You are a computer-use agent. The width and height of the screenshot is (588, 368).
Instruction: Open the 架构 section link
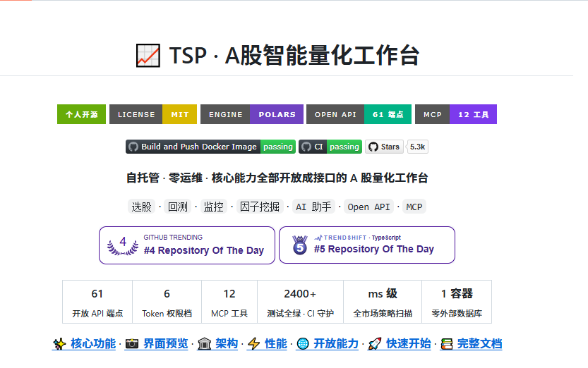[227, 343]
